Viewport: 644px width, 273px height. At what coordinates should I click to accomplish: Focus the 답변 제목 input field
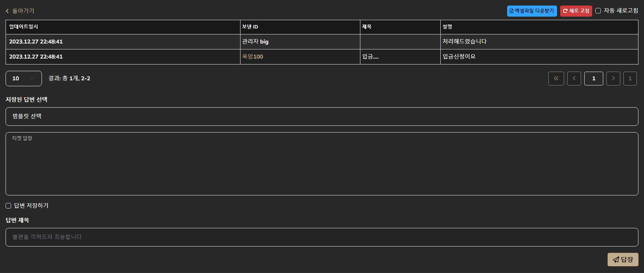point(322,237)
